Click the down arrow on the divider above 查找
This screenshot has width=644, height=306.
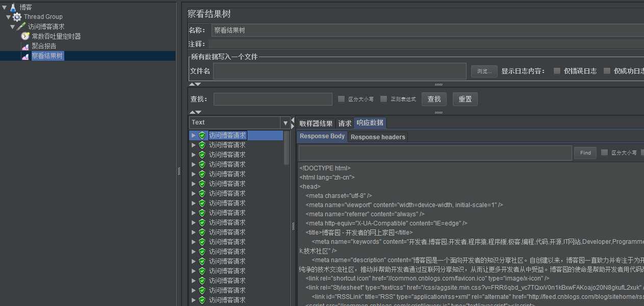click(x=198, y=84)
